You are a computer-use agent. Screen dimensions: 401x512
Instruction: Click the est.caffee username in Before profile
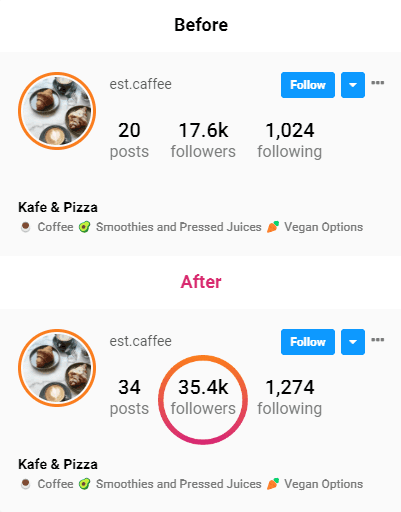pyautogui.click(x=141, y=84)
